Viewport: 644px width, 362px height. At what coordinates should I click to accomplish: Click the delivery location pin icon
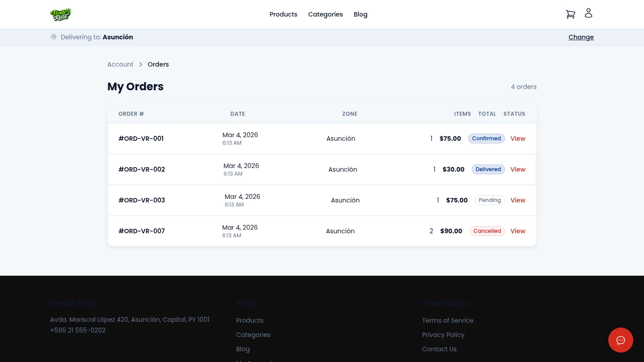[54, 37]
